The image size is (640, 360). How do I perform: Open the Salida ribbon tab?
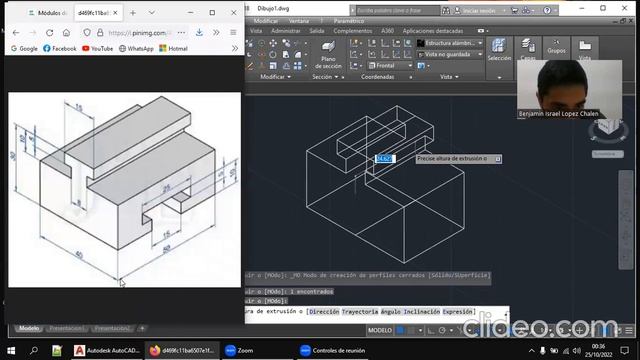point(316,31)
